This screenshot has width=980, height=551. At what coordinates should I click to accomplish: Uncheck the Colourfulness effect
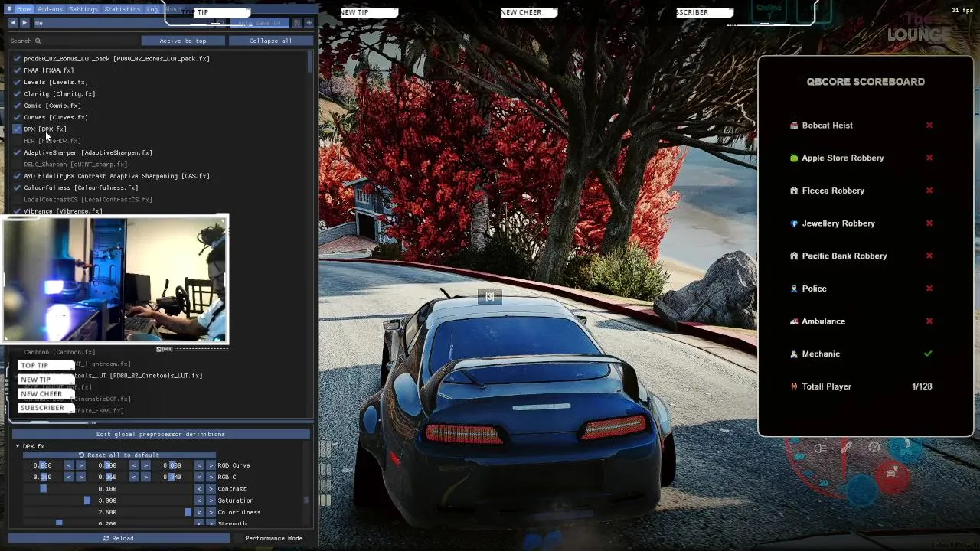click(17, 187)
